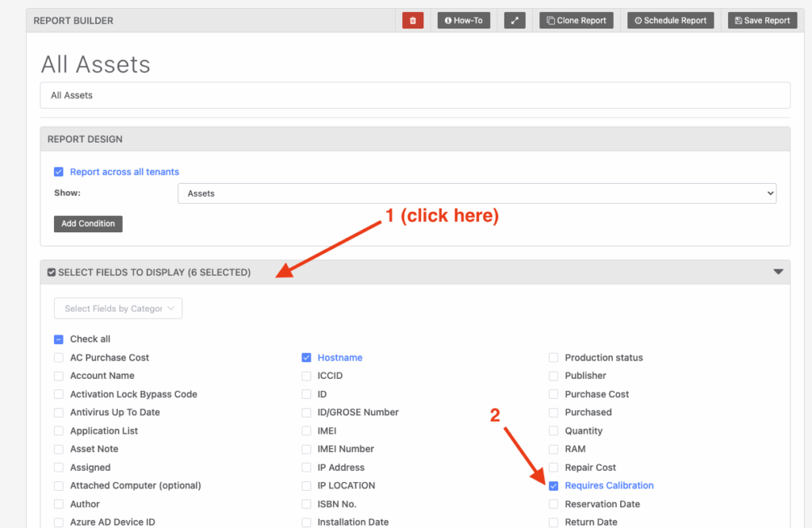
Task: Click the Add Condition button
Action: pos(88,224)
